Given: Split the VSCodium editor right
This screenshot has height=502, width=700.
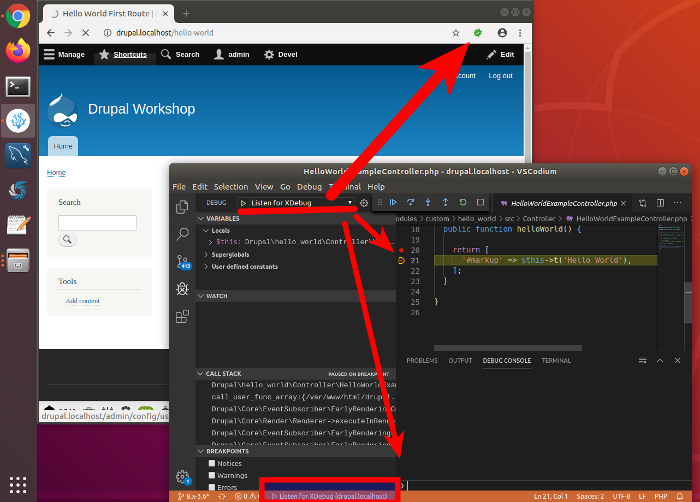Looking at the screenshot, I should 660,203.
